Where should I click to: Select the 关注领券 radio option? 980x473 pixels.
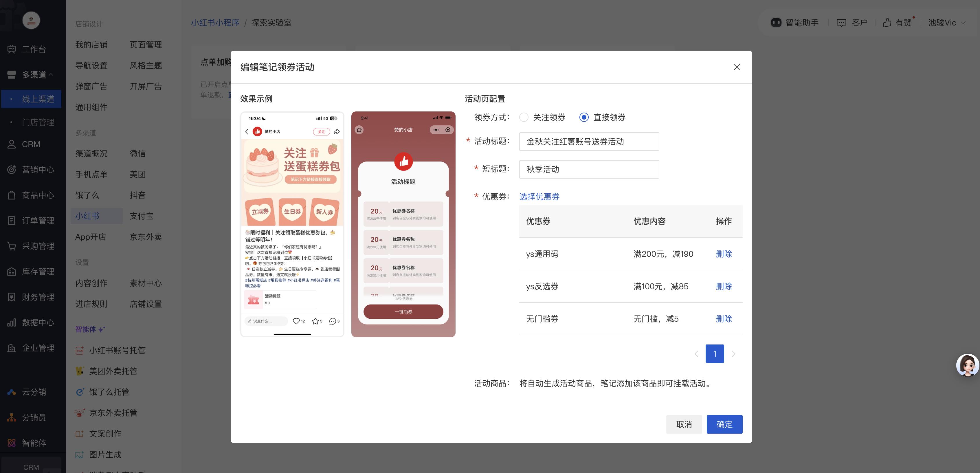pyautogui.click(x=524, y=117)
